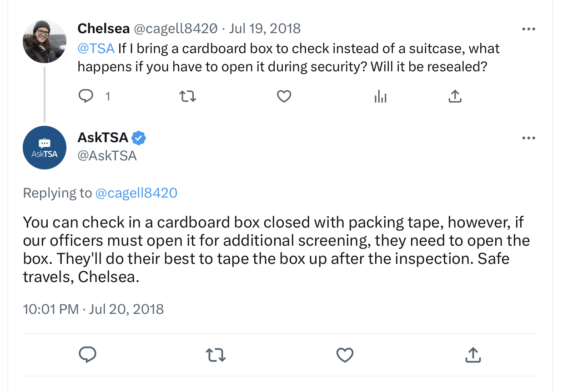Open more options on AskTSA reply

tap(528, 138)
